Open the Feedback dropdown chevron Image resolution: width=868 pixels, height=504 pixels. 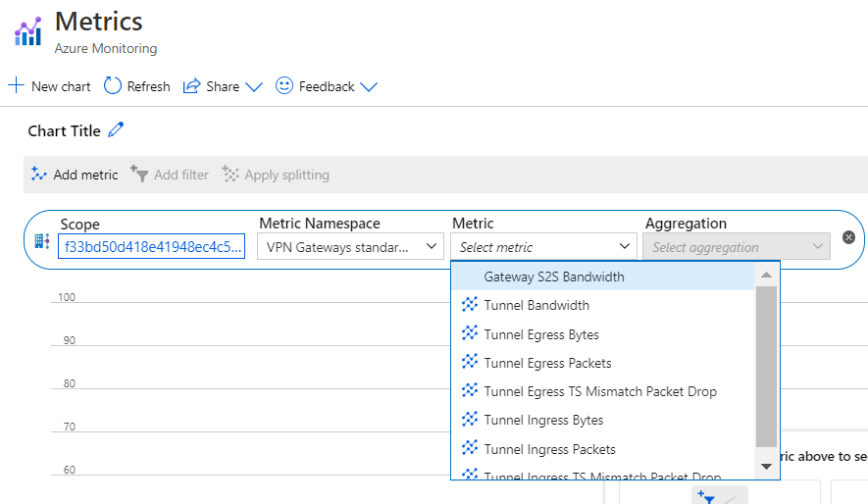point(369,87)
